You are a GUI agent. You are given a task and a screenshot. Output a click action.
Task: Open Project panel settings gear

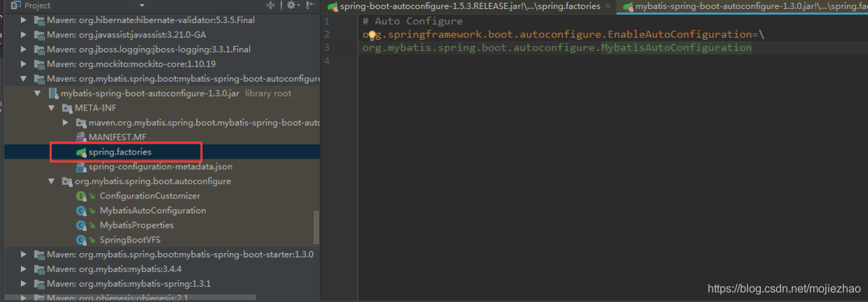pos(293,6)
